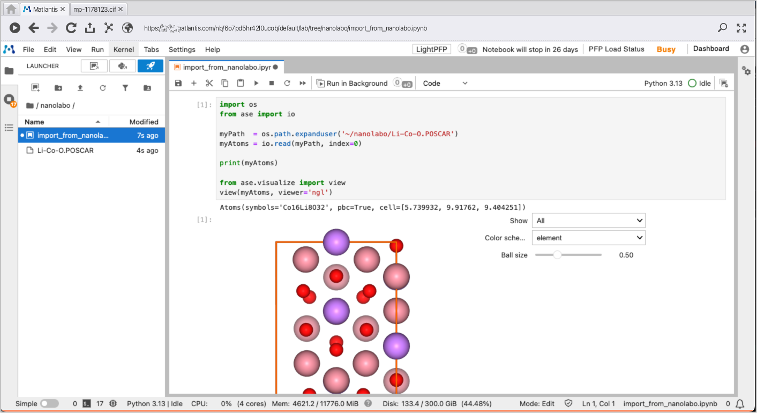Click the Run in Background button
This screenshot has height=413, width=757.
(351, 83)
